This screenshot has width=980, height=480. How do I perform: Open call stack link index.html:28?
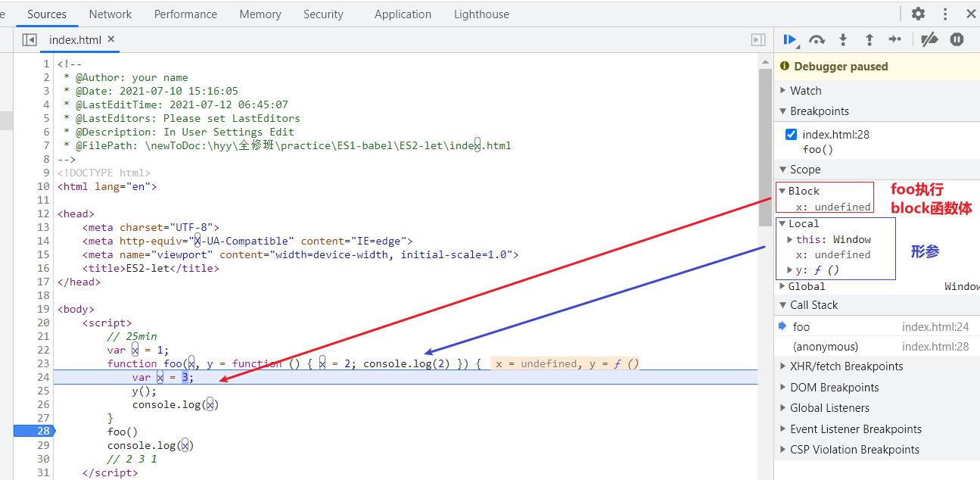pyautogui.click(x=935, y=347)
